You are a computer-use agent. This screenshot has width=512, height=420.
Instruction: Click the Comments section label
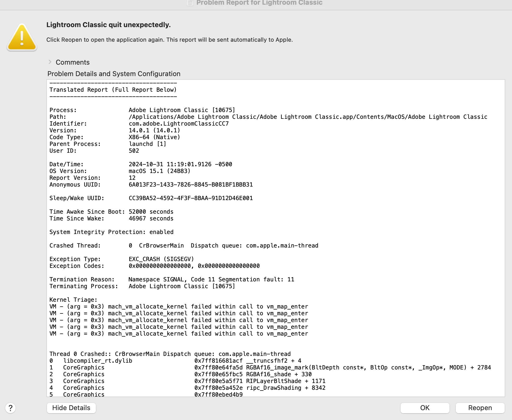click(73, 62)
